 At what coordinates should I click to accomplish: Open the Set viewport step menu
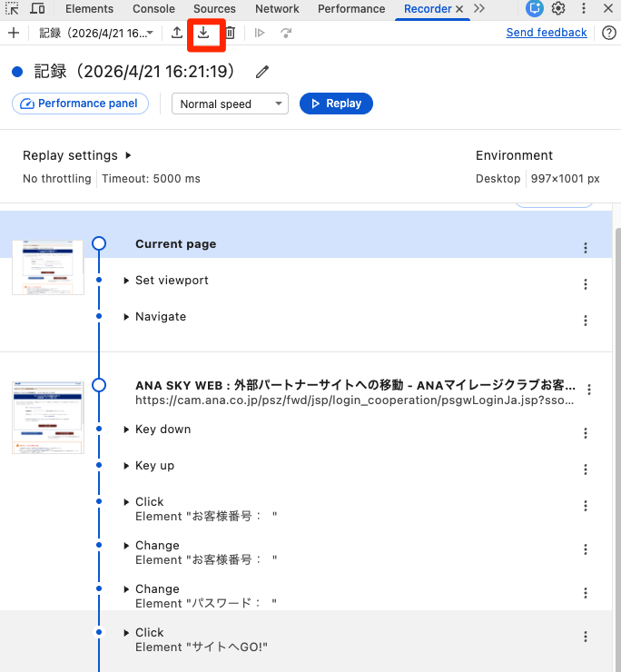click(586, 284)
